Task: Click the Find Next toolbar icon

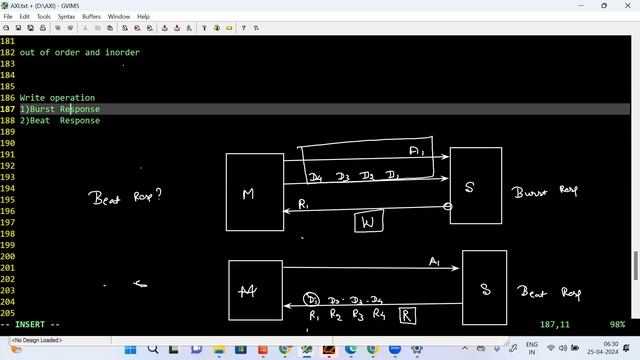Action: pos(137,28)
